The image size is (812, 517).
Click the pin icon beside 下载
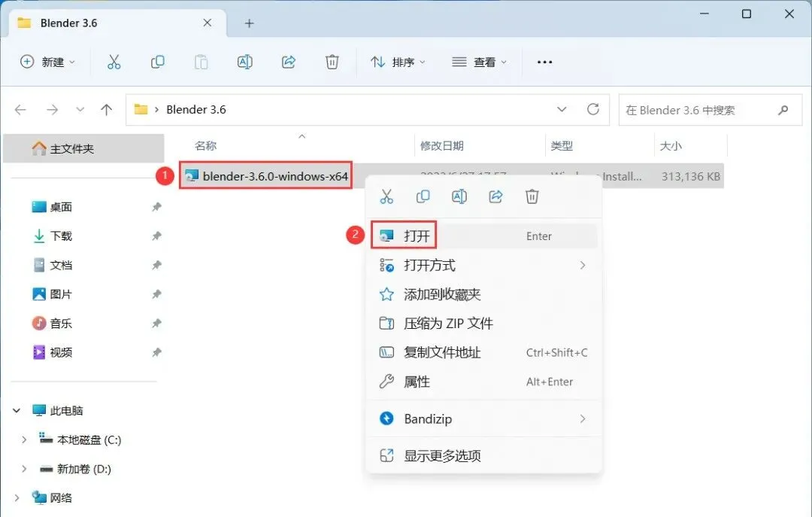tap(156, 236)
